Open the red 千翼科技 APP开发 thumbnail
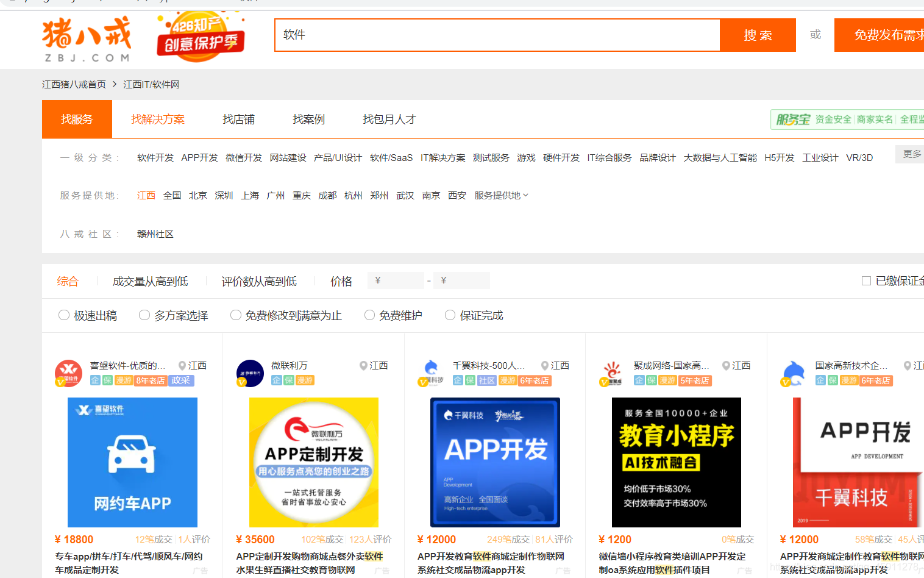Viewport: 924px width, 578px height. pos(858,462)
